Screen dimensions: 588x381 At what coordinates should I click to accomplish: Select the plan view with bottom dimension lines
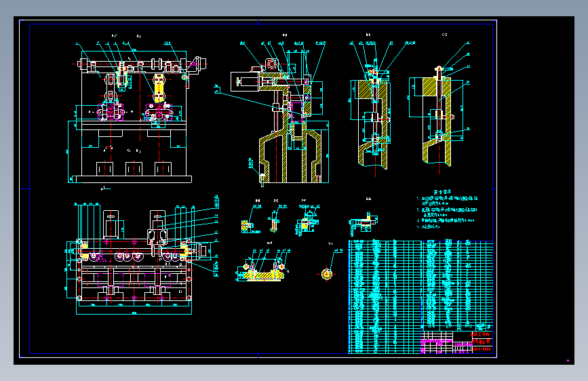pyautogui.click(x=142, y=255)
